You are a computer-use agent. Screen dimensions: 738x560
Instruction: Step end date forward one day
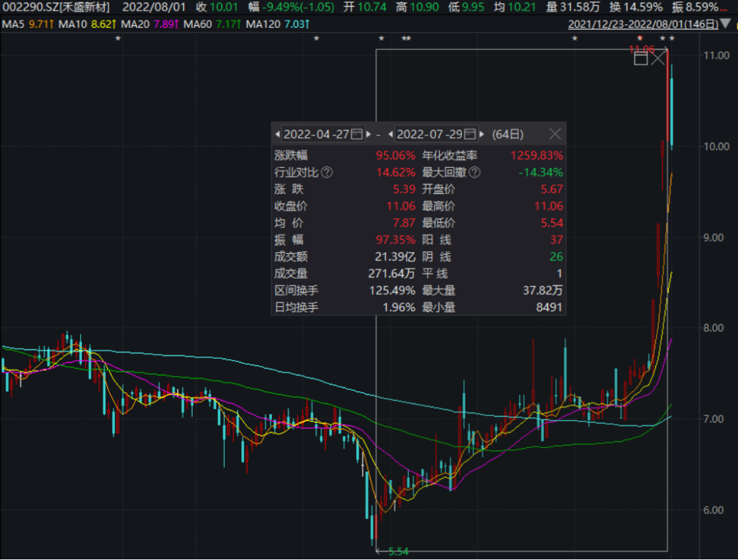click(x=482, y=134)
